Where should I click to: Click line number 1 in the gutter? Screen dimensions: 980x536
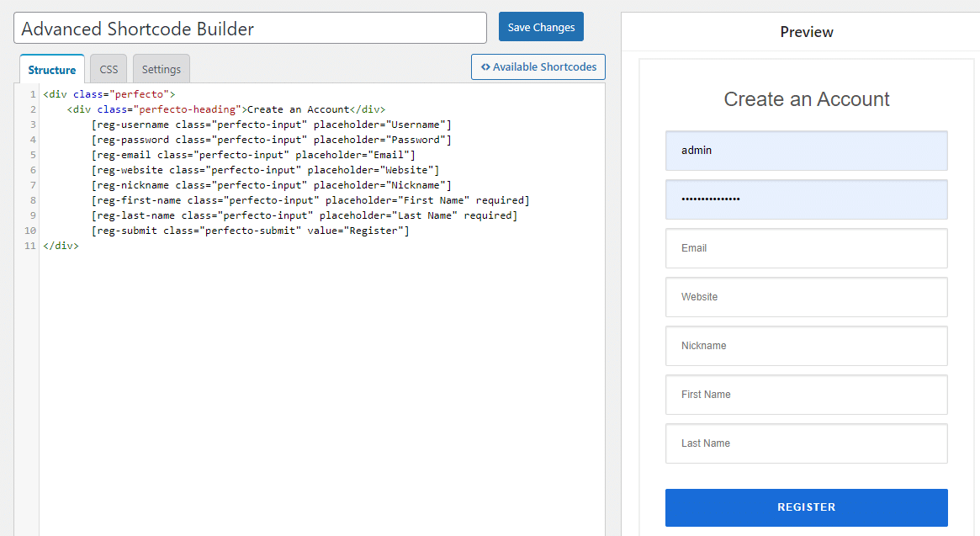[33, 94]
